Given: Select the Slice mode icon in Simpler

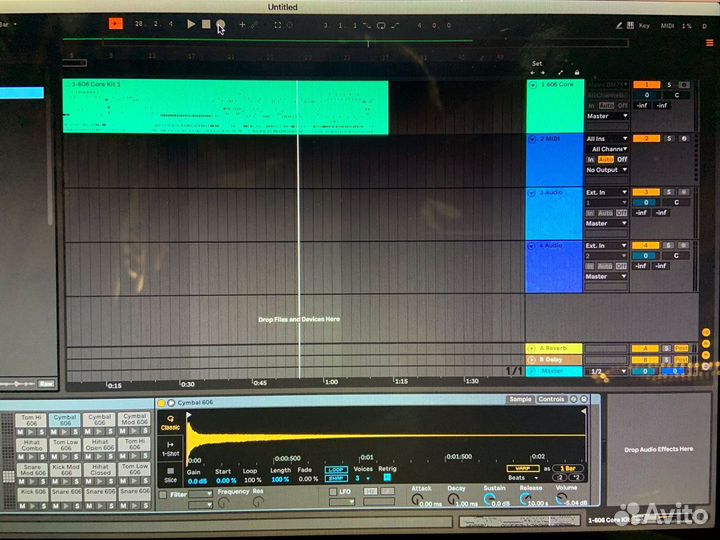Looking at the screenshot, I should click(170, 471).
